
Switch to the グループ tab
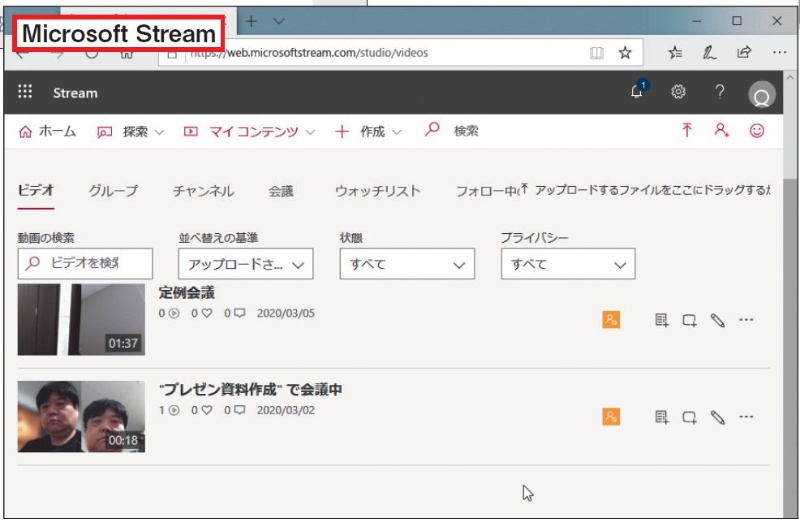113,191
